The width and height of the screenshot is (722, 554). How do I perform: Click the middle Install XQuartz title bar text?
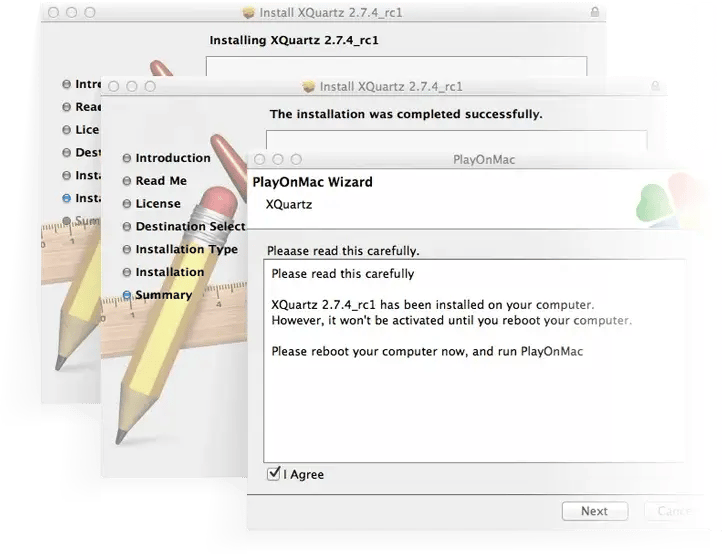coord(391,87)
